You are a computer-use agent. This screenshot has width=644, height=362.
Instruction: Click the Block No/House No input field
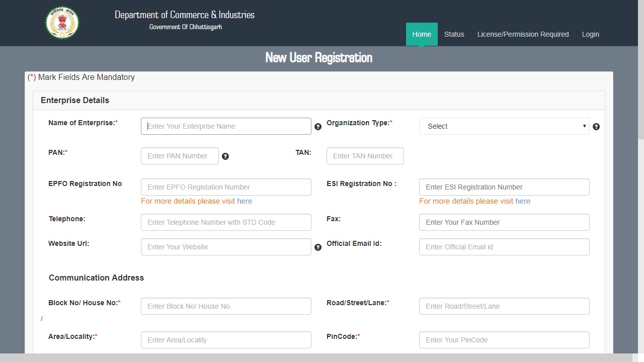[x=225, y=306]
